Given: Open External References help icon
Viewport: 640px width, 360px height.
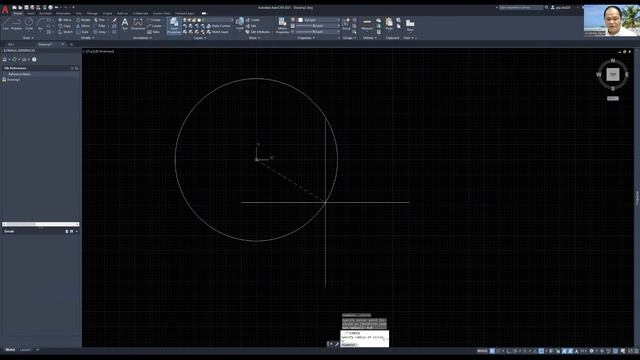Looking at the screenshot, I should 34,60.
